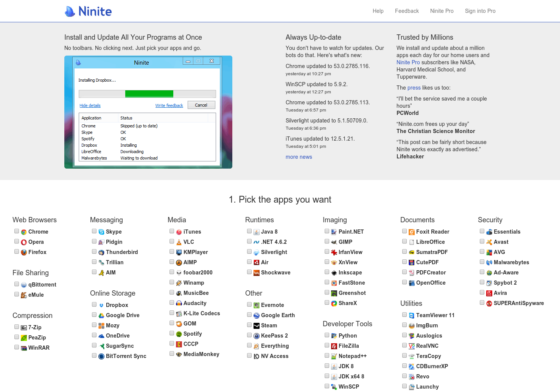The image size is (560, 392).
Task: Click the CCCP icon
Action: pos(179,344)
